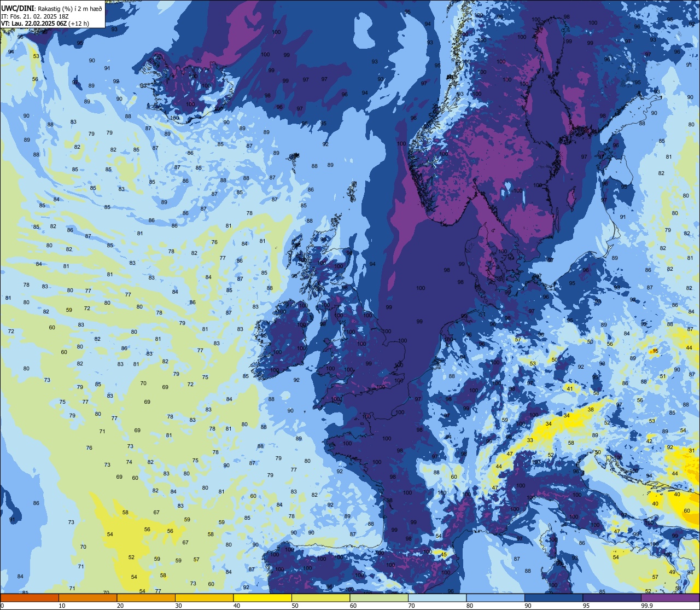
Task: Click the 10–20% orange legend swatch
Action: 87,597
